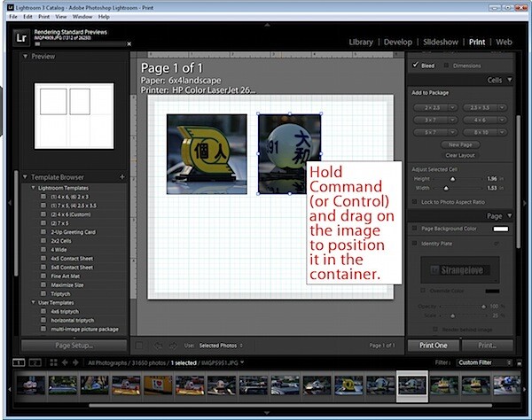Click the Print One button
Screen dimensions: 532x420
pyautogui.click(x=434, y=346)
